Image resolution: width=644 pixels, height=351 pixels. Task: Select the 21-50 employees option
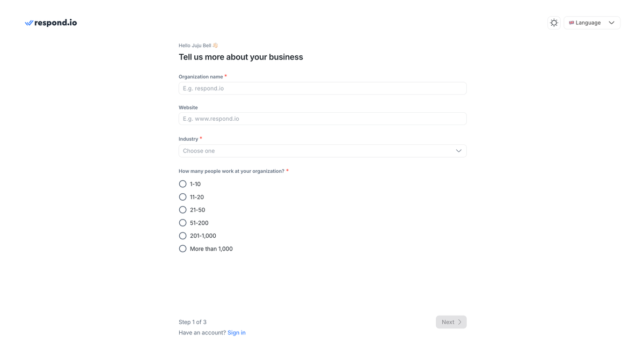coord(182,209)
